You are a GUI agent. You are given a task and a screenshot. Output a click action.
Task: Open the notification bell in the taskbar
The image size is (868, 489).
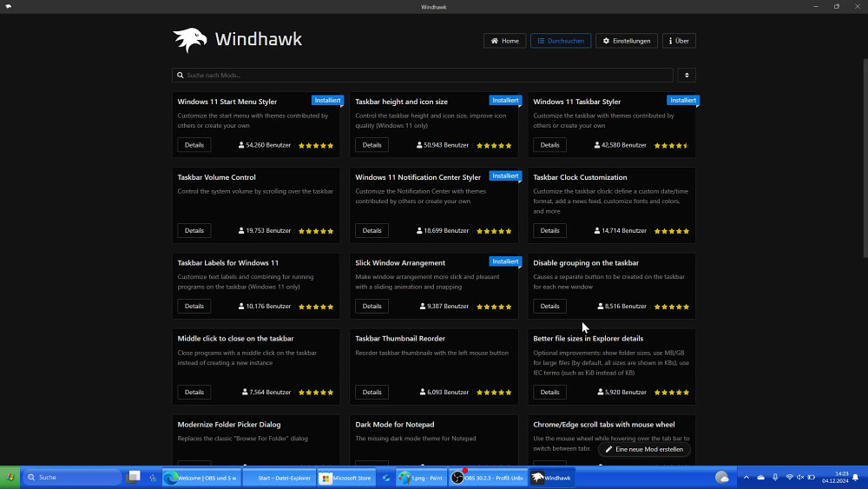pos(856,478)
